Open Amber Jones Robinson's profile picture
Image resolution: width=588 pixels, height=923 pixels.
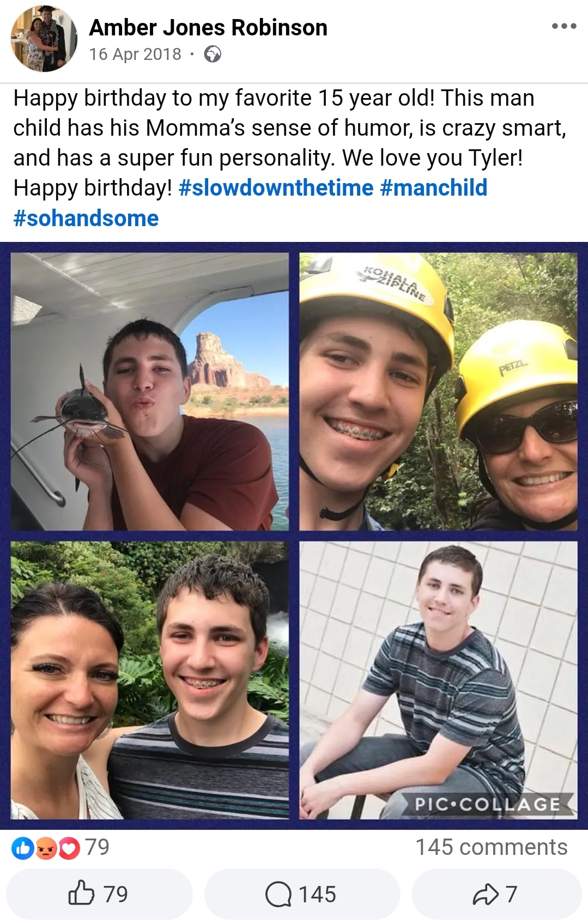coord(44,39)
